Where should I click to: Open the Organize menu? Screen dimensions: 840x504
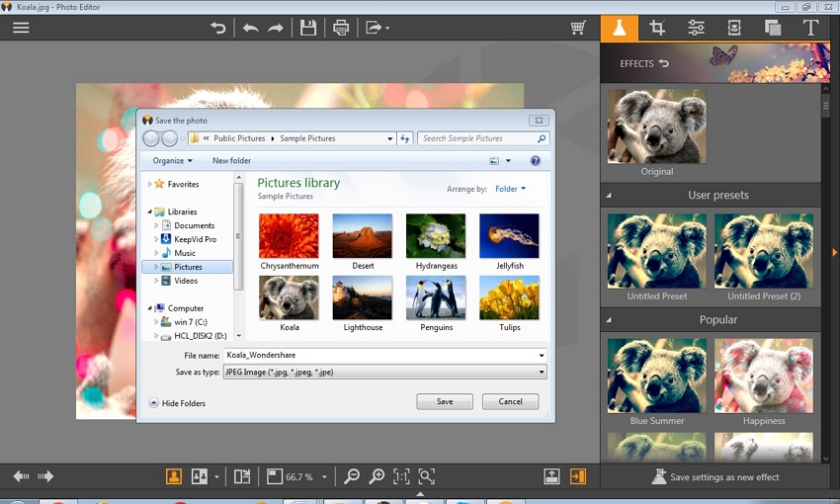[172, 160]
